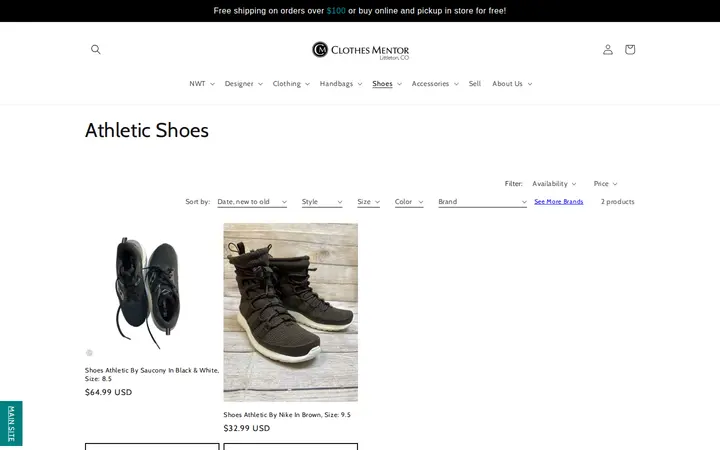720x450 pixels.
Task: Open the Nike brown boots product image
Action: (291, 312)
